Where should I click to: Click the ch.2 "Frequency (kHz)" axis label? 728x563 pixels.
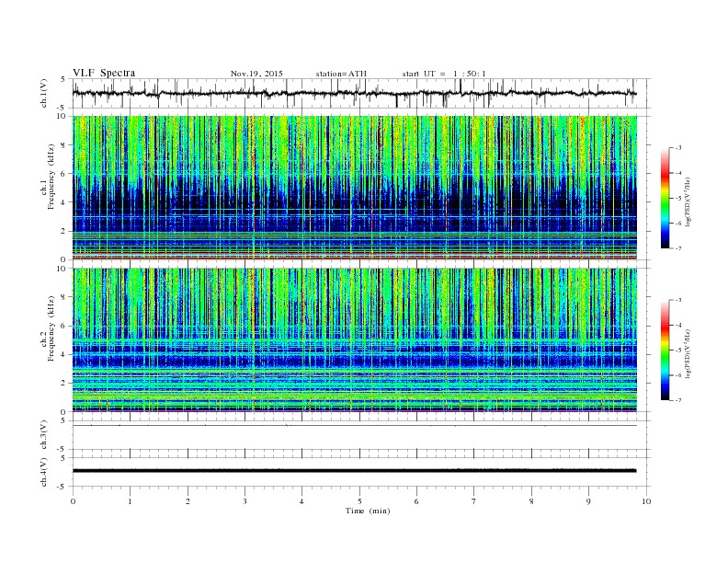click(51, 327)
